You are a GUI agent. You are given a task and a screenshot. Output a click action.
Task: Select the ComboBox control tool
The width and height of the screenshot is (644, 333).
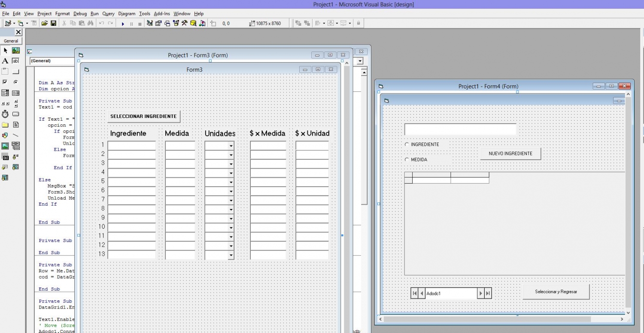[6, 93]
